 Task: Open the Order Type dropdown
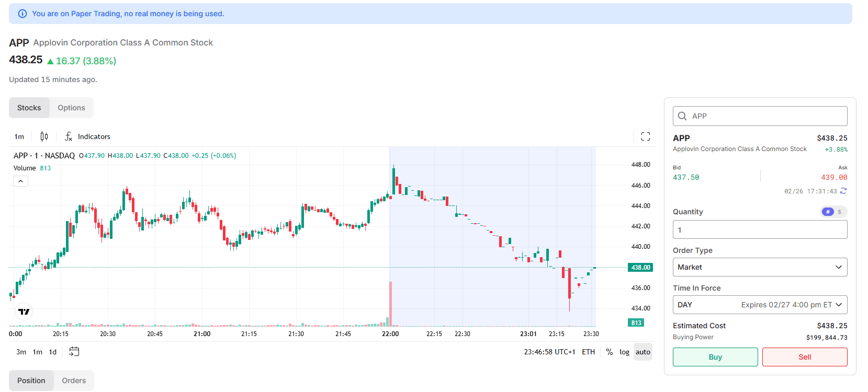click(760, 267)
